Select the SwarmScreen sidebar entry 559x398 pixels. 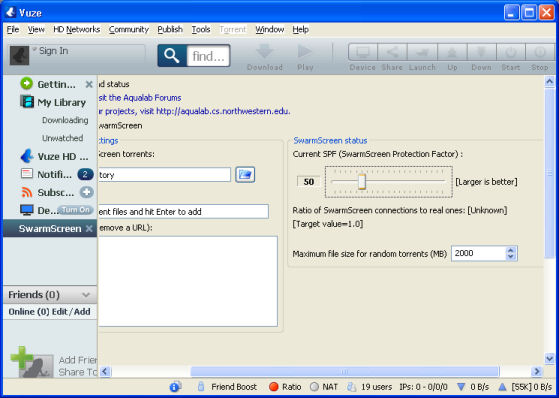pos(50,229)
